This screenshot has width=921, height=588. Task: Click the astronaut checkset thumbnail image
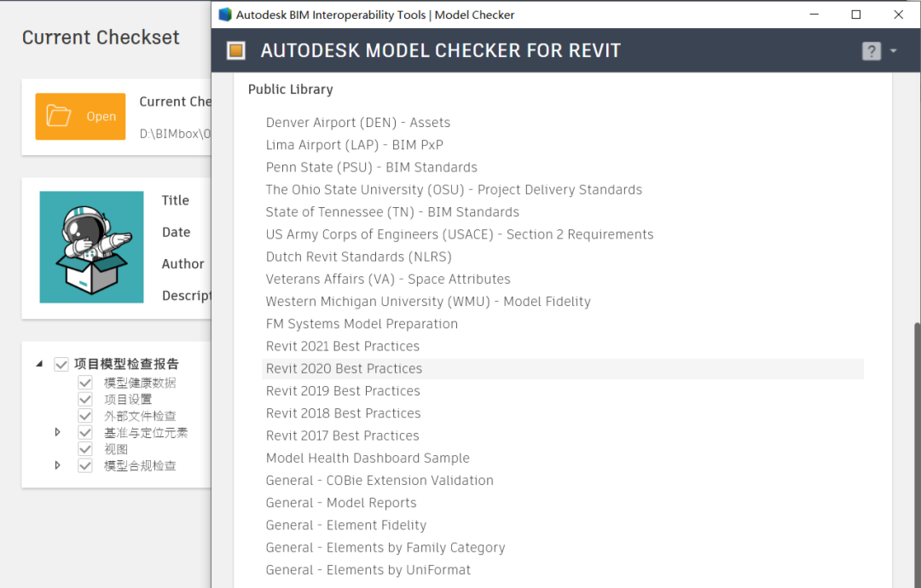(91, 247)
